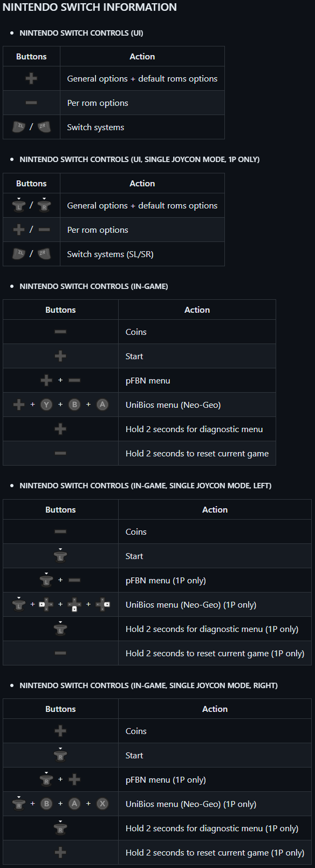Click the plus icon next to right joycon Coins
The height and width of the screenshot is (868, 315).
(60, 731)
